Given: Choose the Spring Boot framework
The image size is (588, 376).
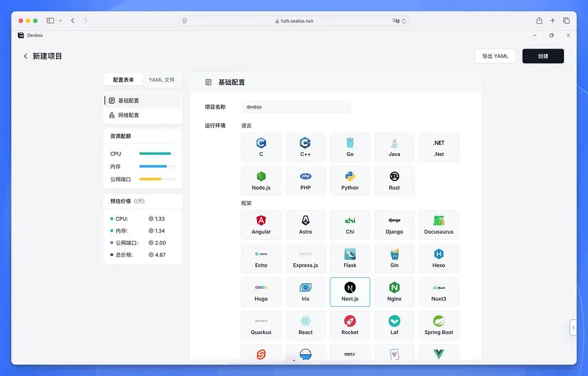Looking at the screenshot, I should point(439,325).
